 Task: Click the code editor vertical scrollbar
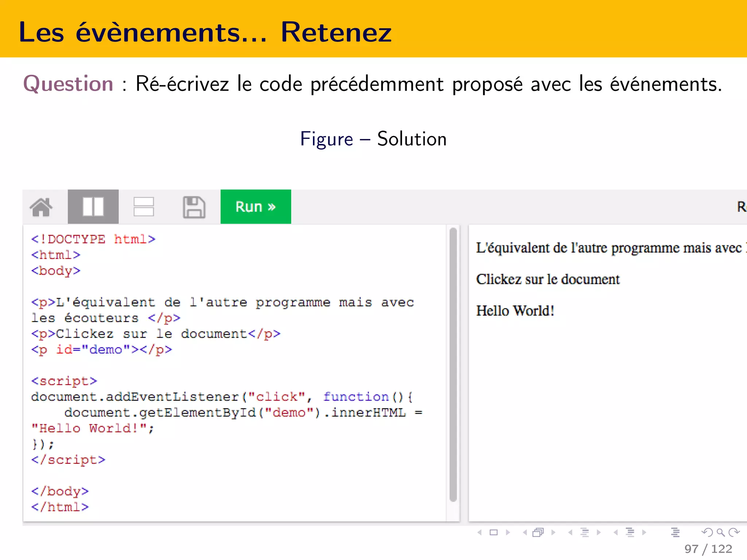453,365
